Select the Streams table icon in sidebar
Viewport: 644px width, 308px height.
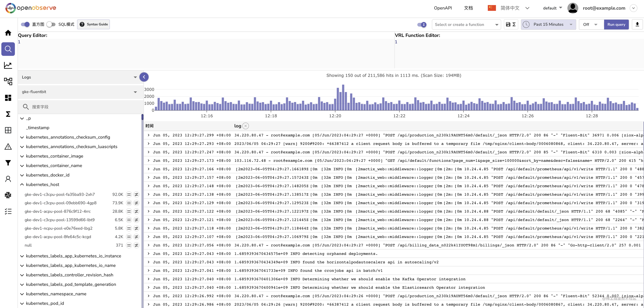point(8,130)
